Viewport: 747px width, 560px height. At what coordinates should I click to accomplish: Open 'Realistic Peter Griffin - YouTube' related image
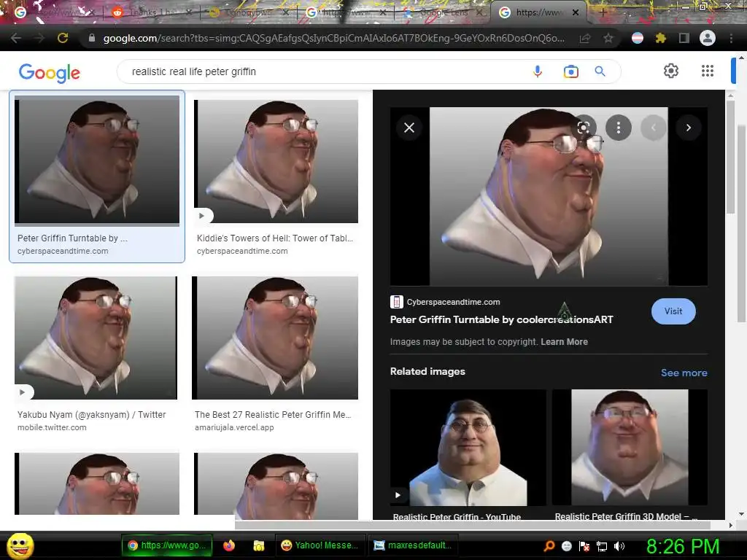[468, 448]
